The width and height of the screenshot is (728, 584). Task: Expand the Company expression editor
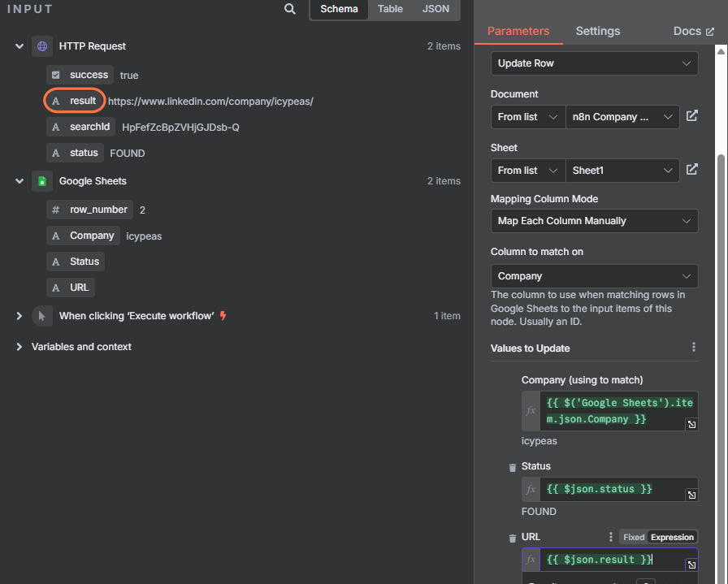pyautogui.click(x=691, y=424)
